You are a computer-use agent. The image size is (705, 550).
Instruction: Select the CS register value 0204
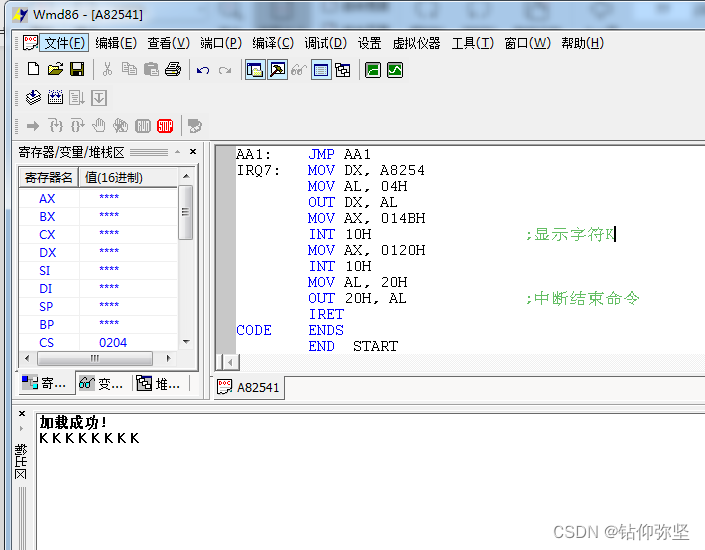click(113, 343)
